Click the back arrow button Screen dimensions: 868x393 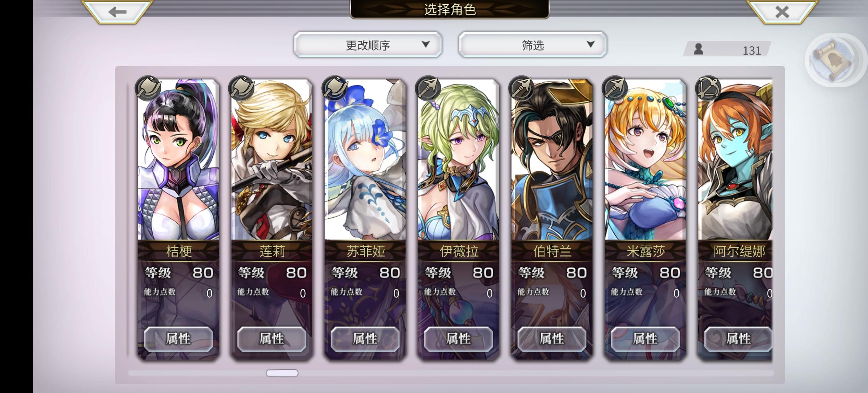(x=117, y=12)
